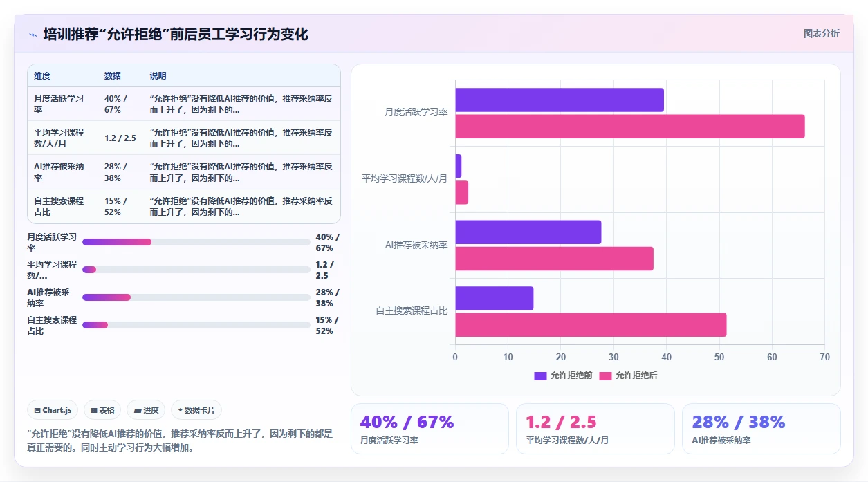Click chart axis label 自主搜索课程占比
This screenshot has height=482, width=868.
pyautogui.click(x=412, y=311)
